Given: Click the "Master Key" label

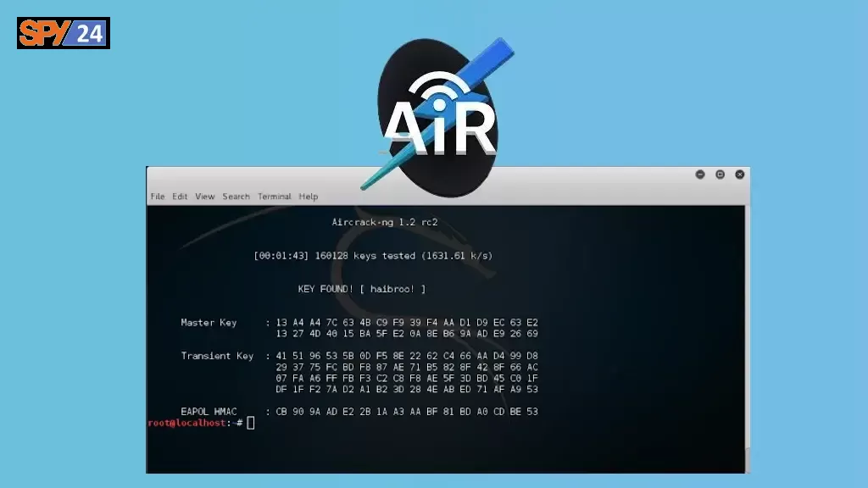Looking at the screenshot, I should tap(209, 323).
